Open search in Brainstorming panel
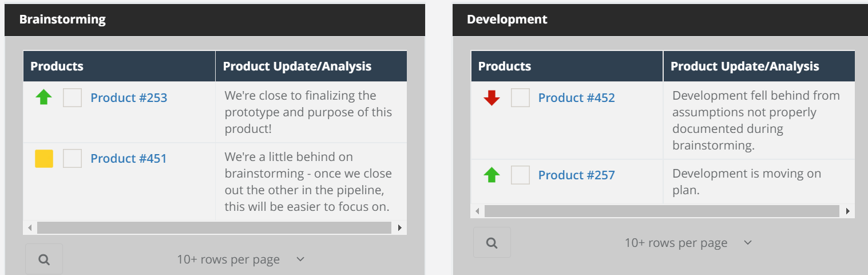The height and width of the screenshot is (275, 868). click(44, 260)
